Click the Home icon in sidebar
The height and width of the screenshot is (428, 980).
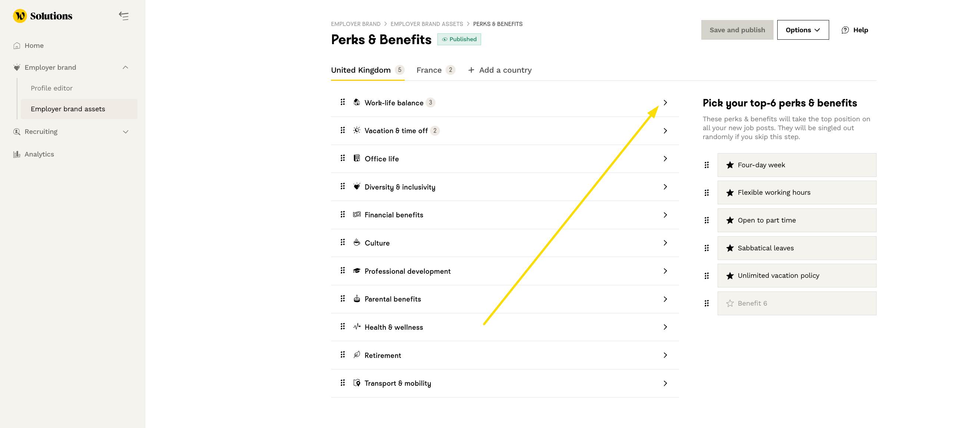[x=17, y=46]
